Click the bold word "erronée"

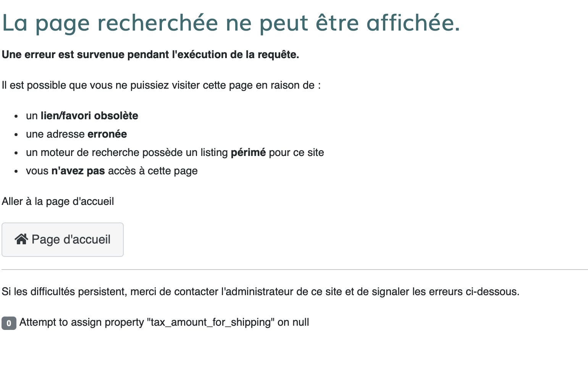[107, 134]
